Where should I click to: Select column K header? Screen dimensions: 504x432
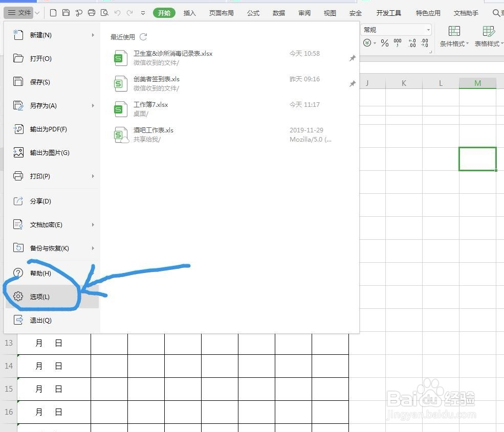point(404,83)
